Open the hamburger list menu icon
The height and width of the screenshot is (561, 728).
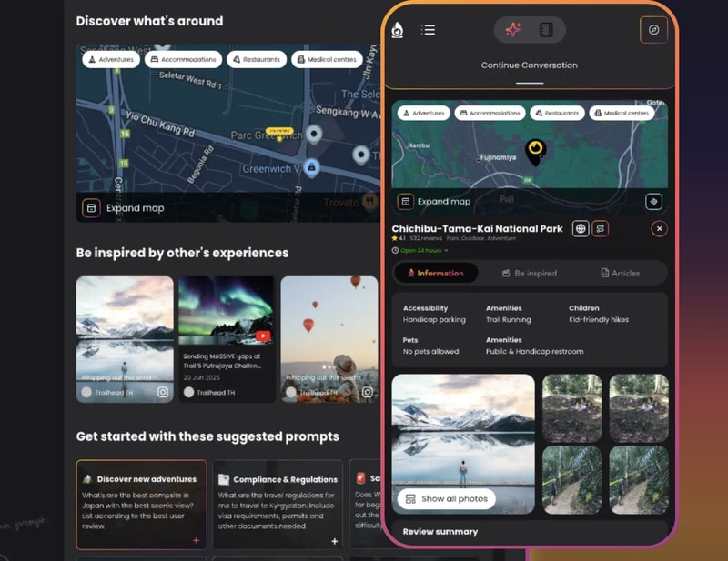click(428, 30)
